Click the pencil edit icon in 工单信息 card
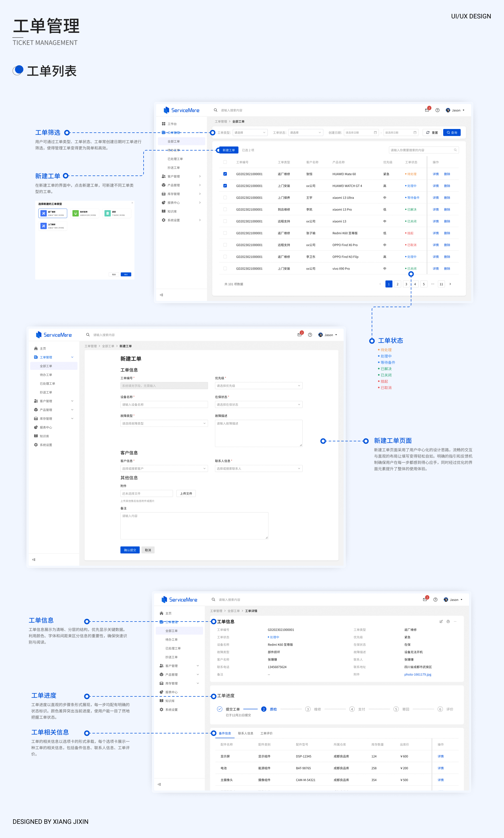This screenshot has width=504, height=838. pyautogui.click(x=441, y=621)
